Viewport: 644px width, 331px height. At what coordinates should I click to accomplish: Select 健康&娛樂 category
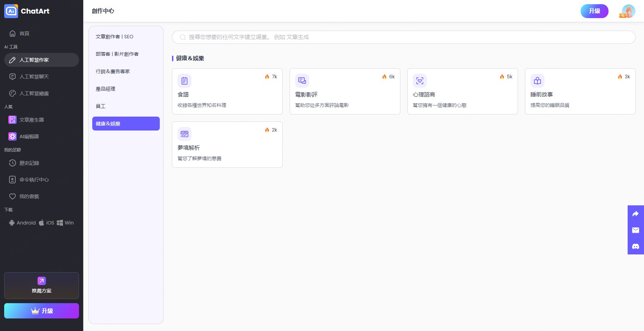pyautogui.click(x=126, y=124)
